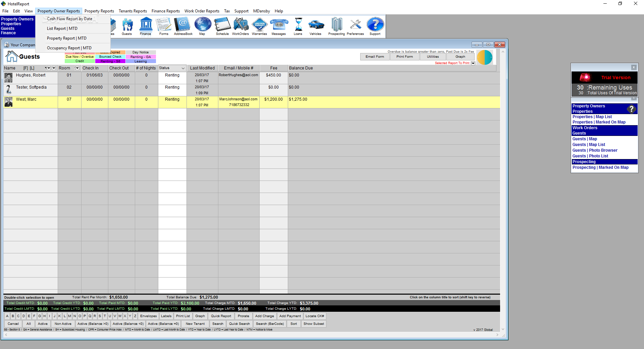
Task: Click the Active (Balance >0) filter button
Action: [93, 324]
